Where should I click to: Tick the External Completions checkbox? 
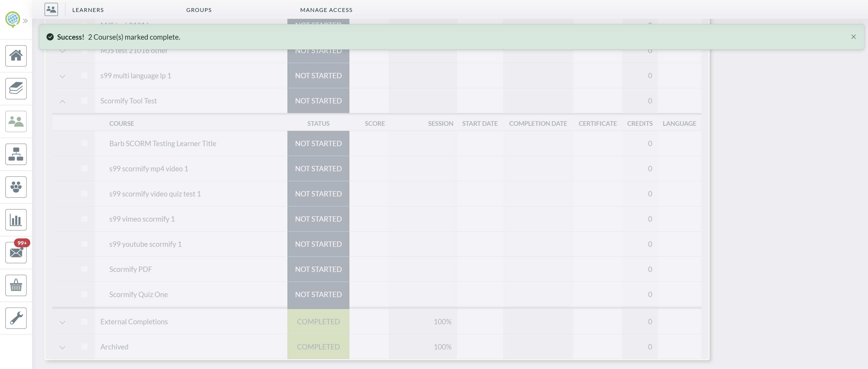click(x=84, y=321)
